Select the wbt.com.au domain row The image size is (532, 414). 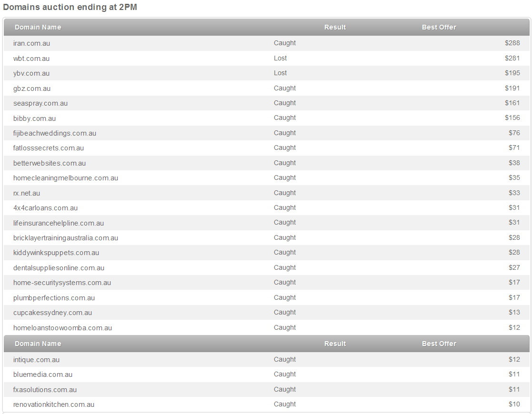(x=267, y=59)
